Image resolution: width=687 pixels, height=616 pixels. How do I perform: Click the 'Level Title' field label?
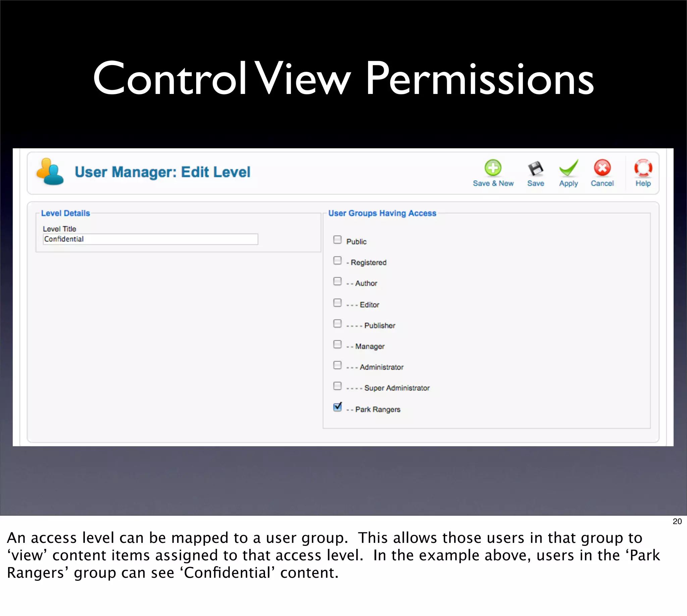point(60,229)
